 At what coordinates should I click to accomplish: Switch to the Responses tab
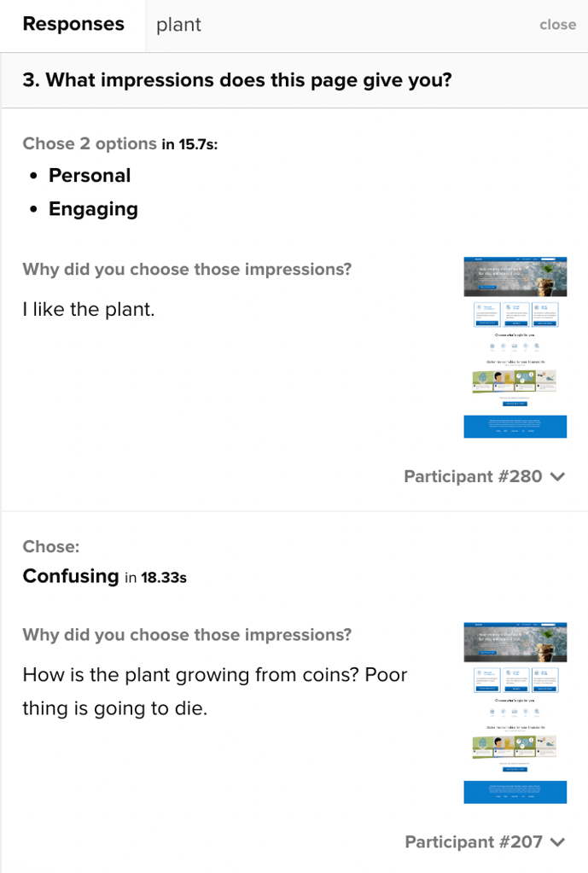click(x=73, y=25)
